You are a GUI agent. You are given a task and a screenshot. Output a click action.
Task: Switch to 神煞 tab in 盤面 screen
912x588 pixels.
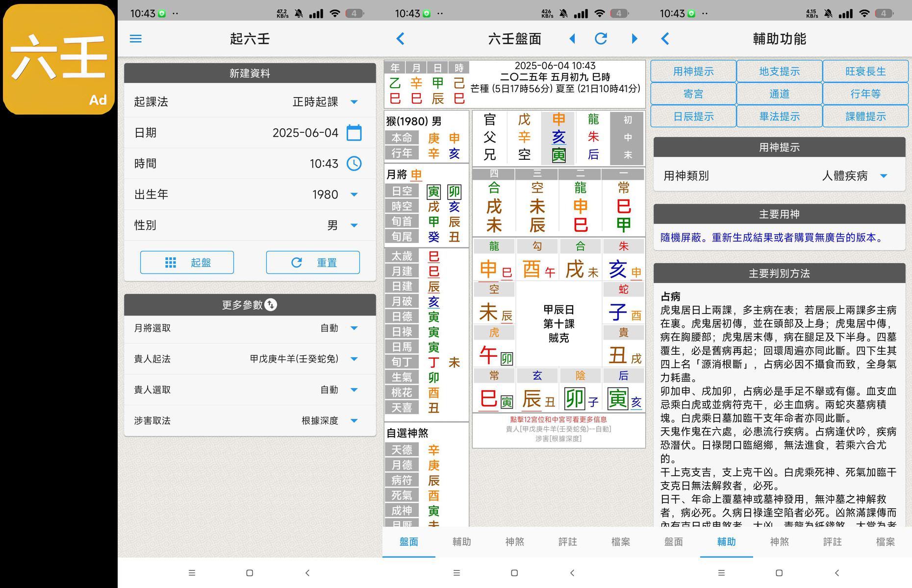click(514, 542)
